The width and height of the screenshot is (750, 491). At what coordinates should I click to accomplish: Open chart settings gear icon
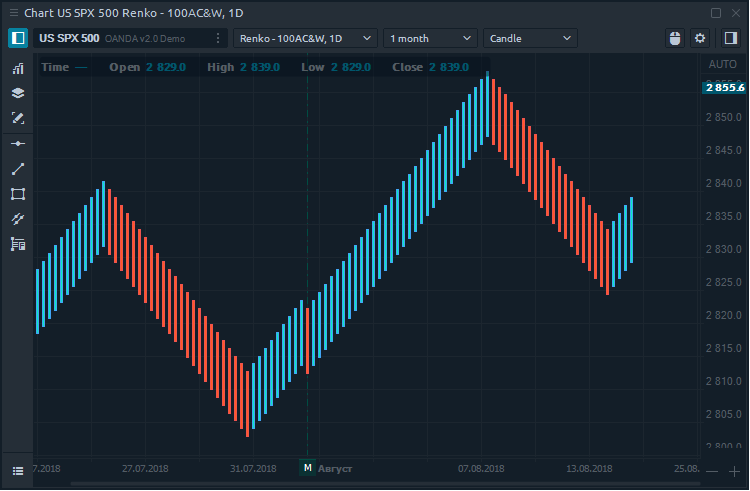[700, 38]
